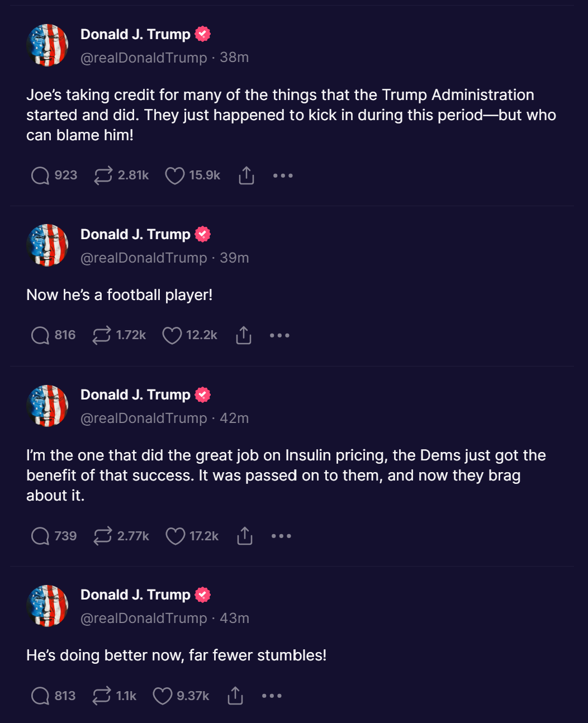
Task: Like the 'Joe's taking credit' post
Action: (x=175, y=175)
